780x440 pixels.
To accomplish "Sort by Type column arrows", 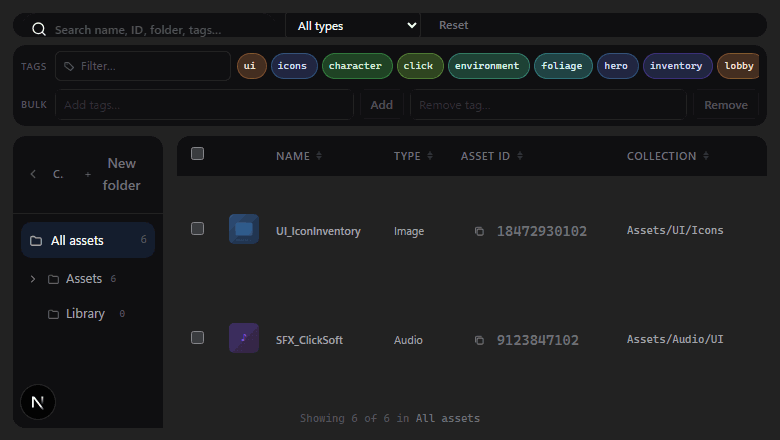I will 430,156.
